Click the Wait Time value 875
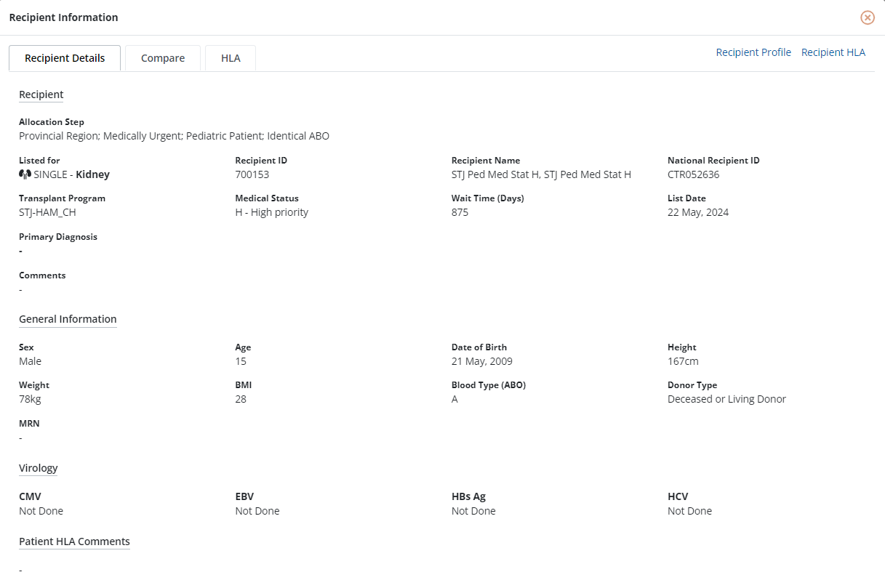The width and height of the screenshot is (885, 588). [x=460, y=212]
